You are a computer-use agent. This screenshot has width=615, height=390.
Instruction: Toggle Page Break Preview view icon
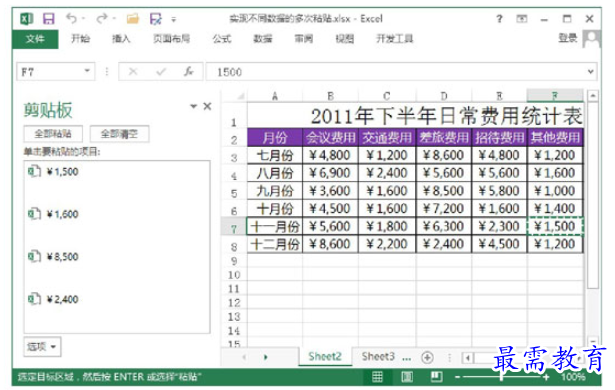point(436,377)
